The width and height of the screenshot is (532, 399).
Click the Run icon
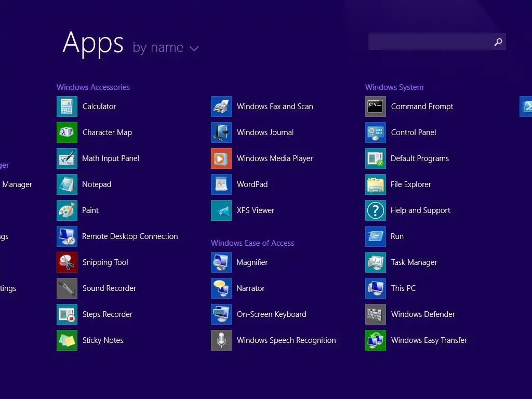[x=376, y=236]
